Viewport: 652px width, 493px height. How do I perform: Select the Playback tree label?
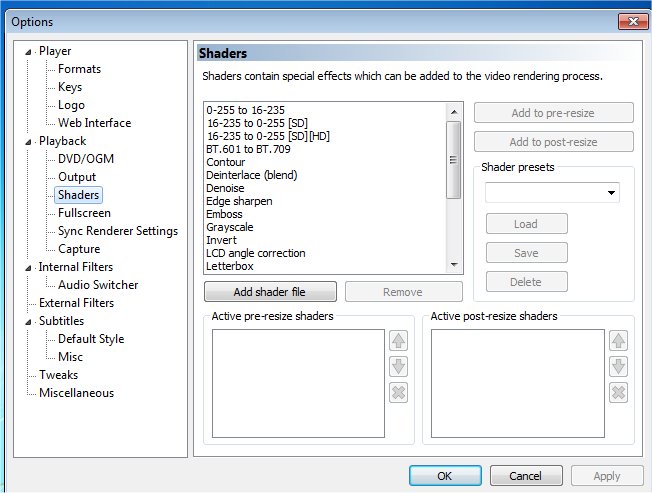coord(62,141)
